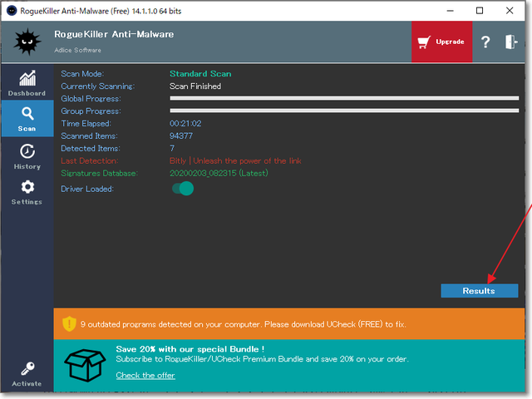Viewport: 532px width, 399px height.
Task: Click the exit door icon
Action: pyautogui.click(x=511, y=42)
